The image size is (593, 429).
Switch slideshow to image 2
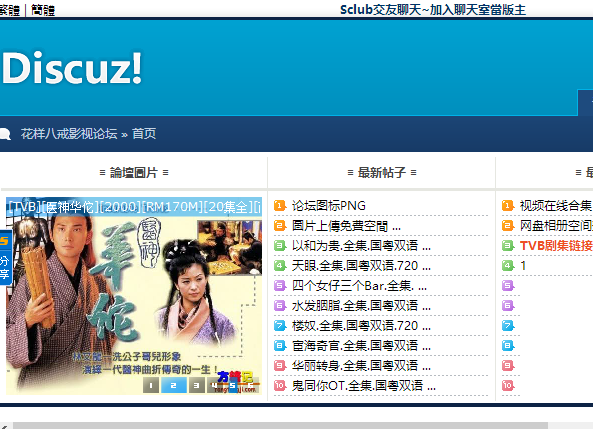tap(174, 385)
